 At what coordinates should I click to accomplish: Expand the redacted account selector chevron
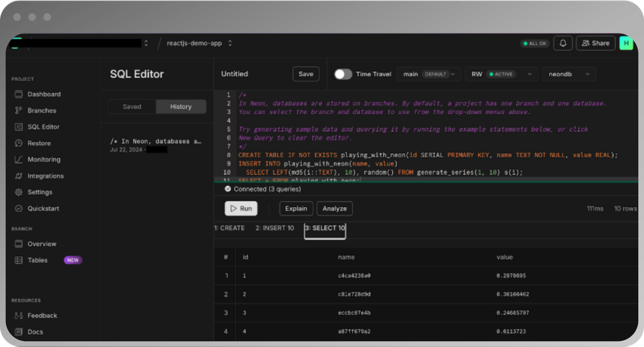pyautogui.click(x=146, y=43)
